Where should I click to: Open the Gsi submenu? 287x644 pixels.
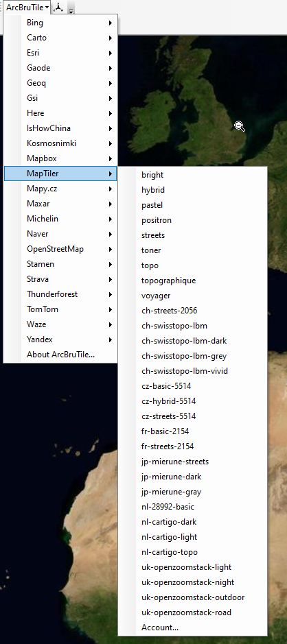60,98
